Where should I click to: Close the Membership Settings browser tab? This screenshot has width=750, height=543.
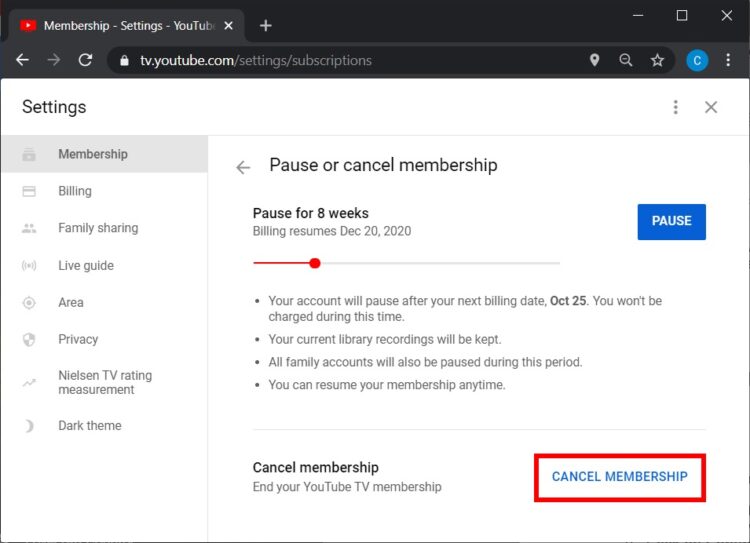[229, 25]
